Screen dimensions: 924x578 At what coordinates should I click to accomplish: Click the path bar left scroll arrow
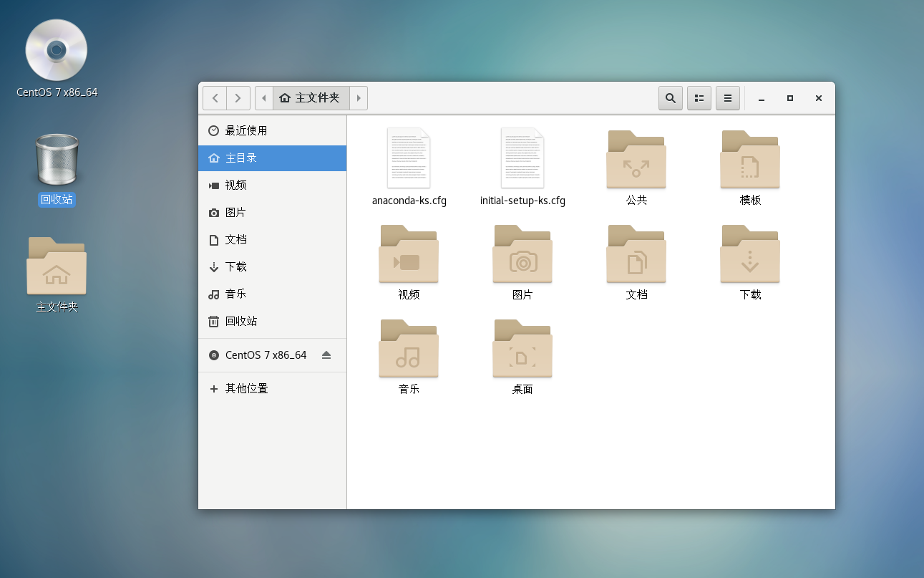(264, 98)
